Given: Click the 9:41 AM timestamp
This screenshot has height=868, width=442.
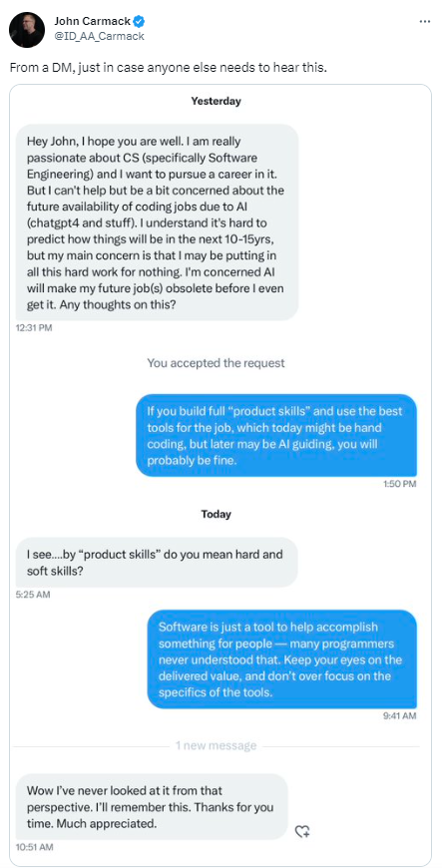Looking at the screenshot, I should [x=399, y=715].
